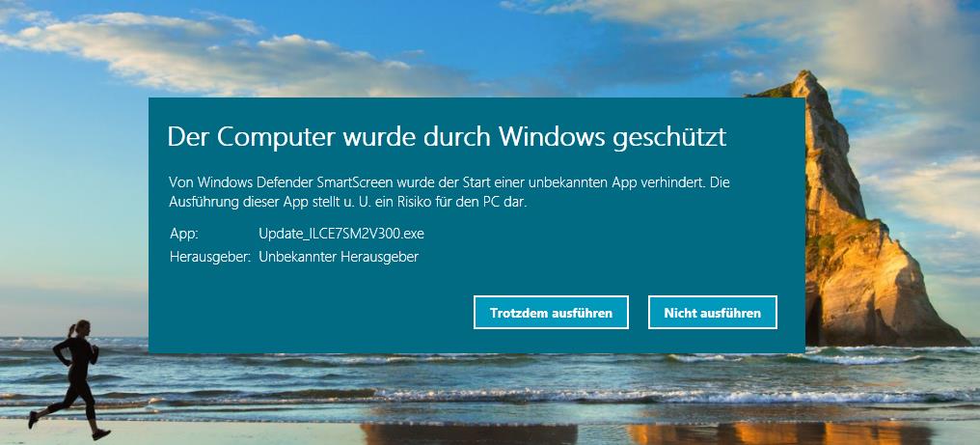Click the Unbekannter Herausgeber publisher text
The width and height of the screenshot is (980, 445).
click(339, 257)
